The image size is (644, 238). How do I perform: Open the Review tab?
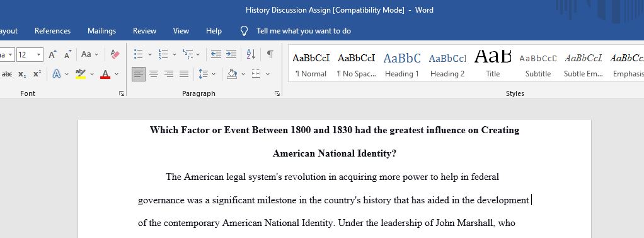(x=144, y=31)
